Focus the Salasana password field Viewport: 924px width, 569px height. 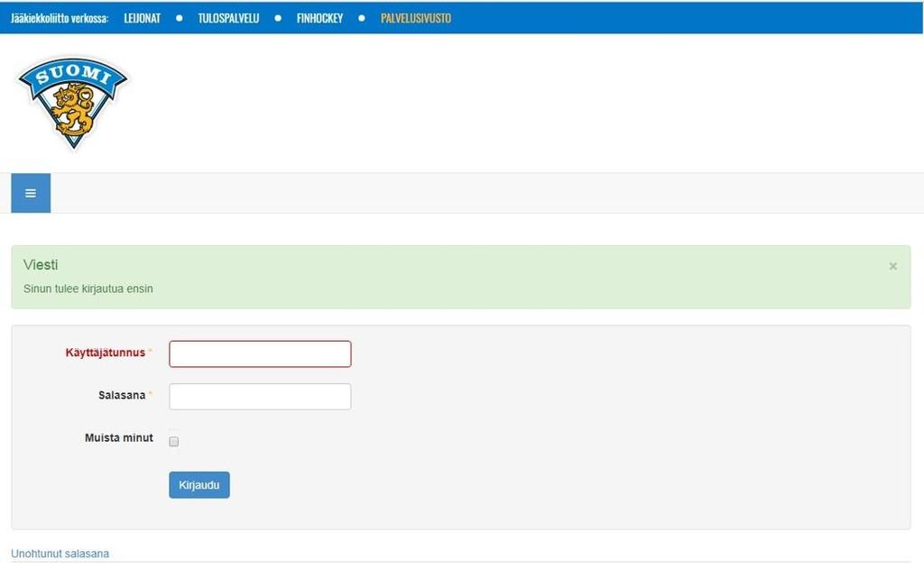tap(260, 397)
